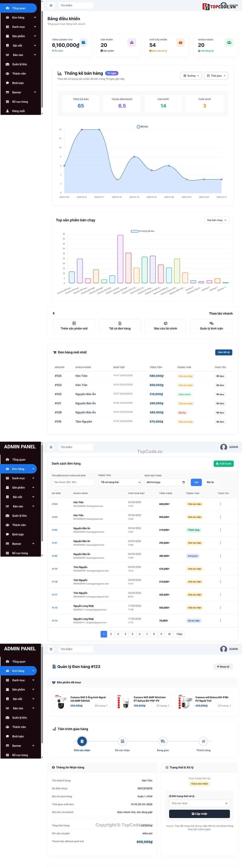Click the Đã xác nhận step icon in Tiến trình giao hàng
The image size is (242, 868).
(122, 741)
